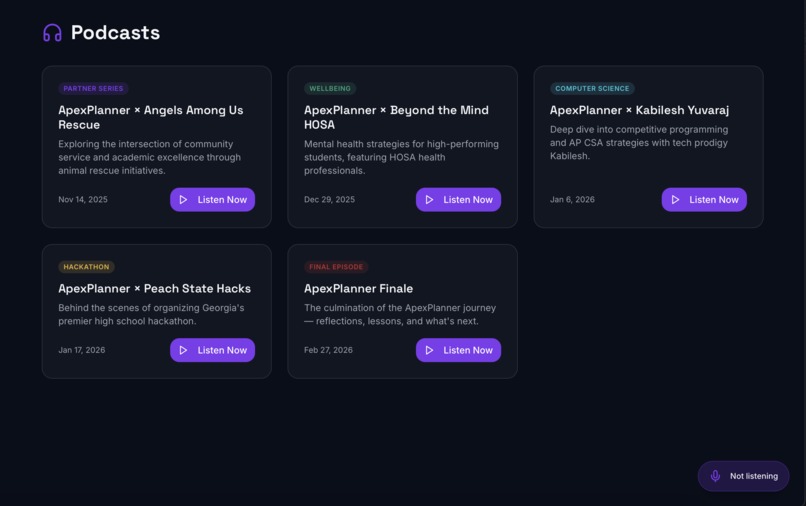Image resolution: width=806 pixels, height=506 pixels.
Task: Toggle the Not listening voice button
Action: (744, 476)
